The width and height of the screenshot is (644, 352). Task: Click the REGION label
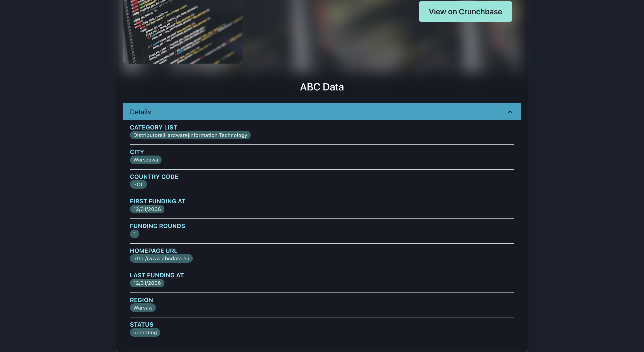[x=141, y=300]
